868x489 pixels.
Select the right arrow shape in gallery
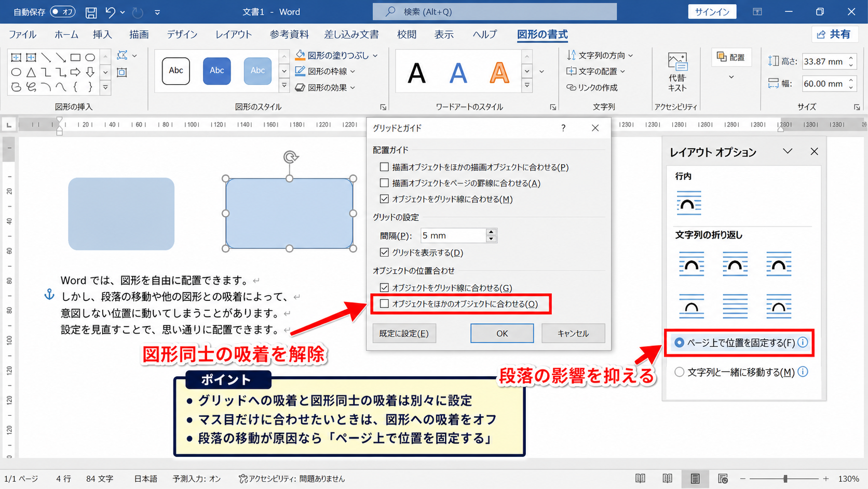75,72
